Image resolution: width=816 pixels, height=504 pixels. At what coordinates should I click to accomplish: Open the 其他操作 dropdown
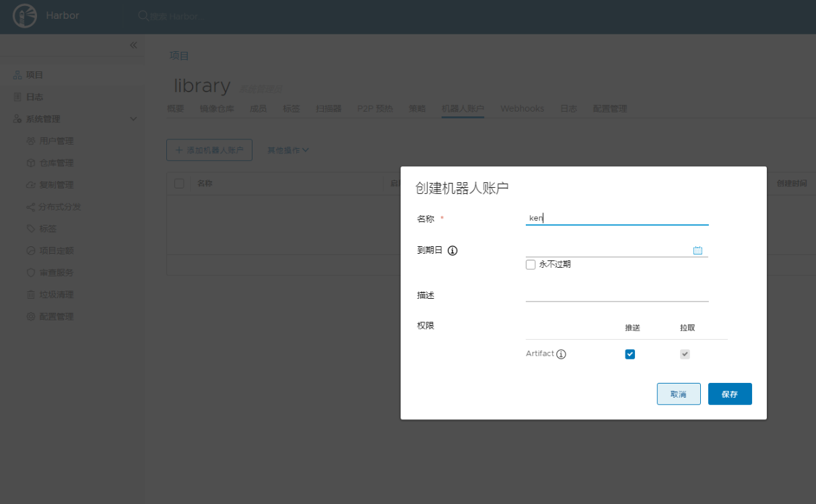287,150
